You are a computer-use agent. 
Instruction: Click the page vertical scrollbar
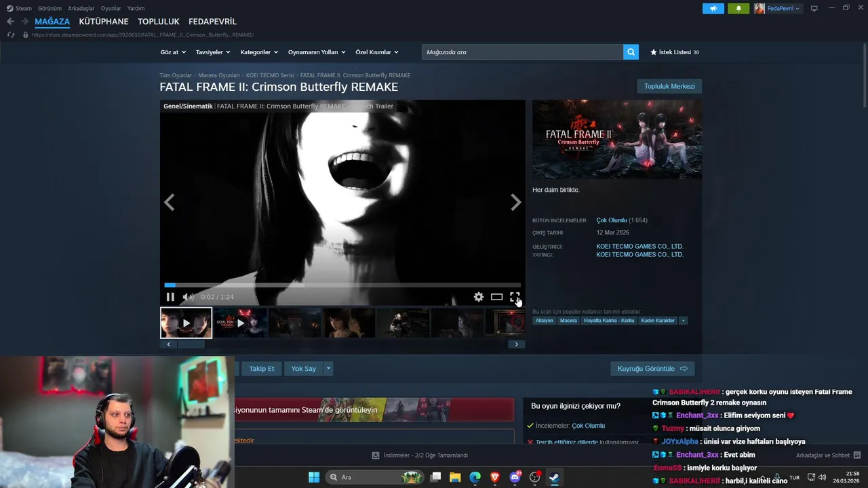[x=864, y=75]
